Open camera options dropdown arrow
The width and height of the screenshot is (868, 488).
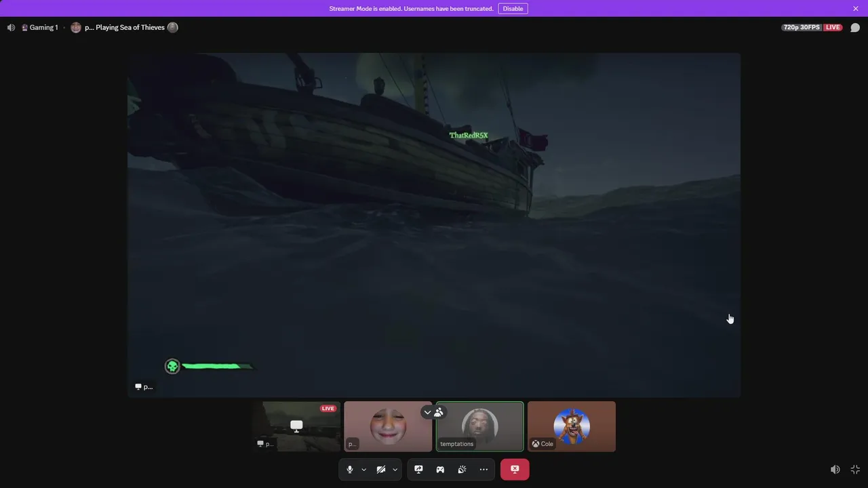pos(395,469)
